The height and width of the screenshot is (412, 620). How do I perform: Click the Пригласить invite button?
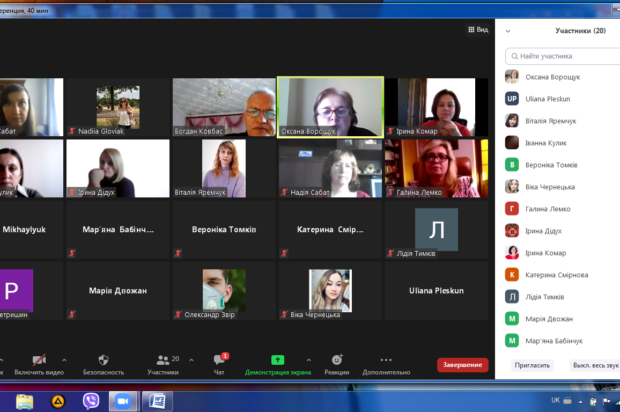click(x=532, y=365)
